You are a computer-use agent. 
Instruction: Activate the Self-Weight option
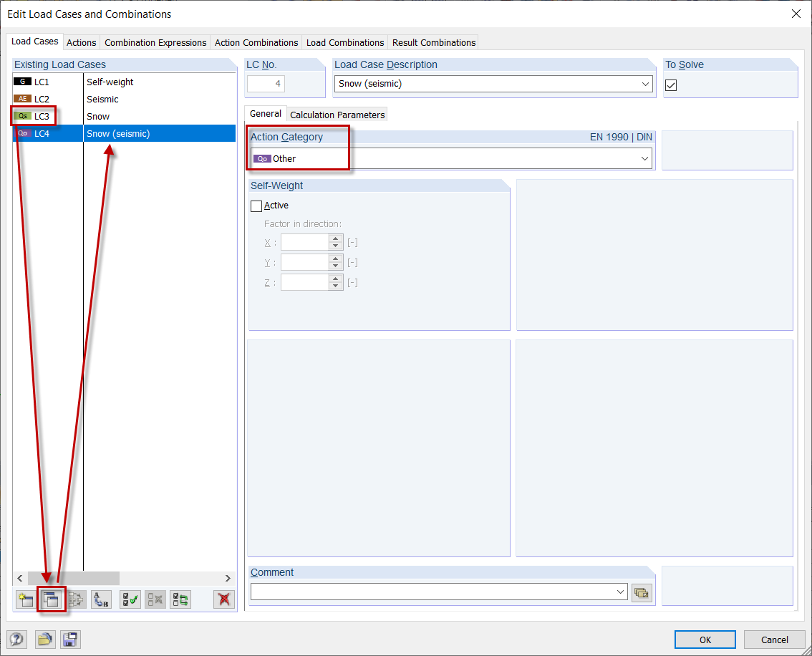click(256, 206)
